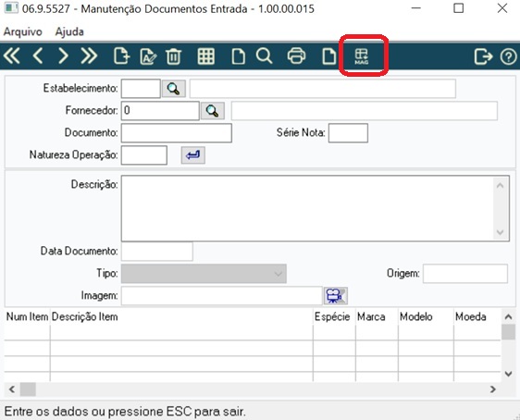Print using the printer icon
The width and height of the screenshot is (520, 420).
296,56
